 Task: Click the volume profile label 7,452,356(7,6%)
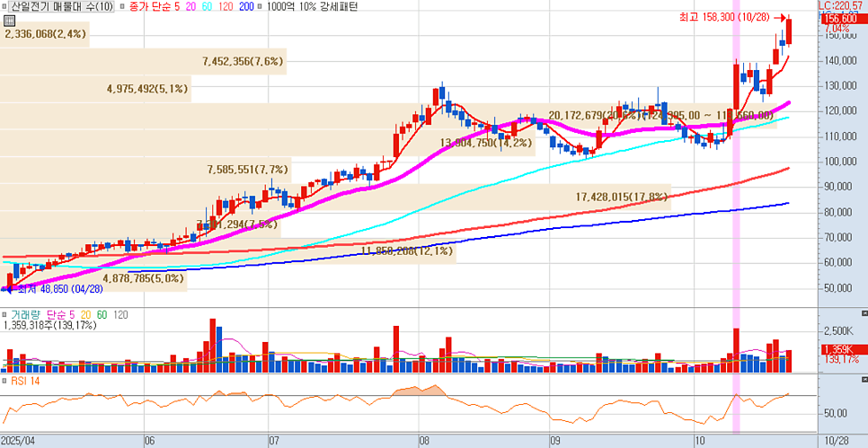(244, 61)
